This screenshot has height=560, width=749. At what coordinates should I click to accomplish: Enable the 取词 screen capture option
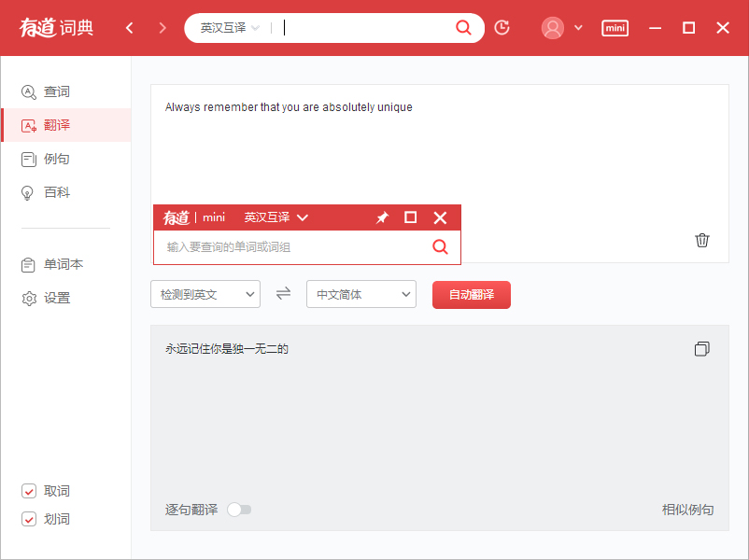click(29, 491)
